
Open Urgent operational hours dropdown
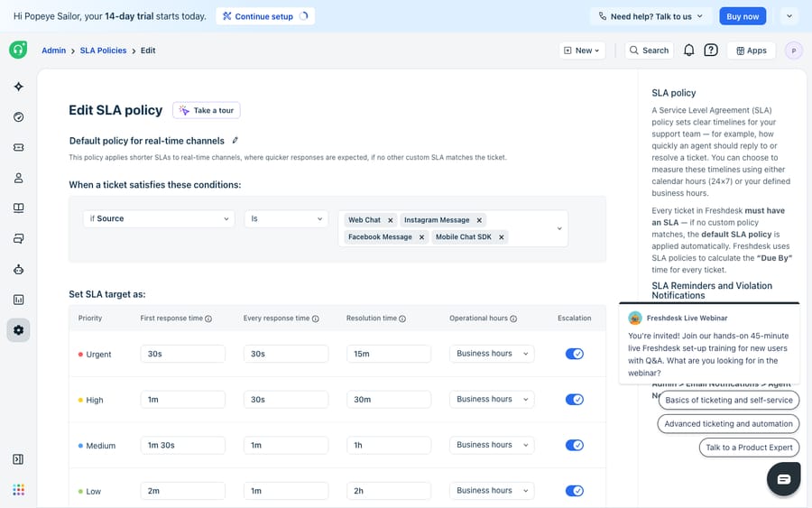492,354
